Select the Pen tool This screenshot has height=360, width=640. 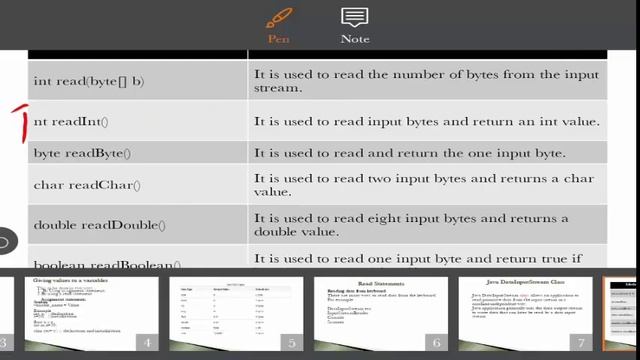click(279, 26)
